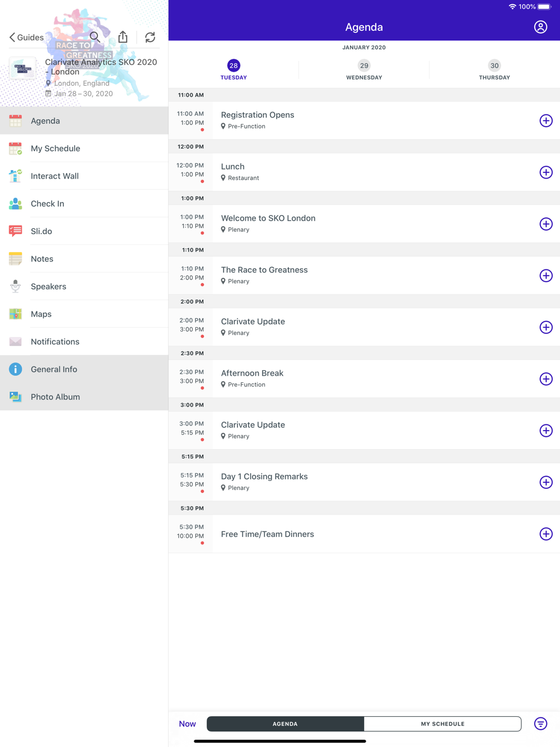Open Free Time/Team Dinners details

pos(364,534)
